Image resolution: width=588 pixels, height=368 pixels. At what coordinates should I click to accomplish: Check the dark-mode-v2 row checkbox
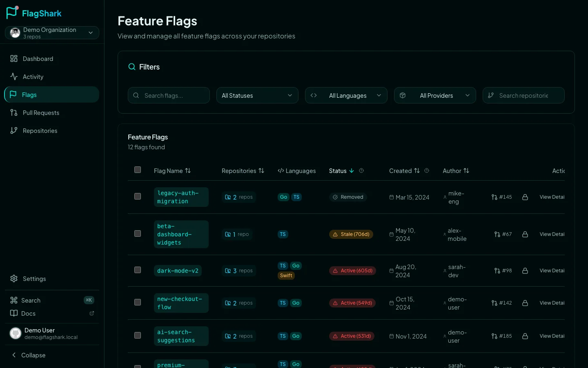click(138, 270)
